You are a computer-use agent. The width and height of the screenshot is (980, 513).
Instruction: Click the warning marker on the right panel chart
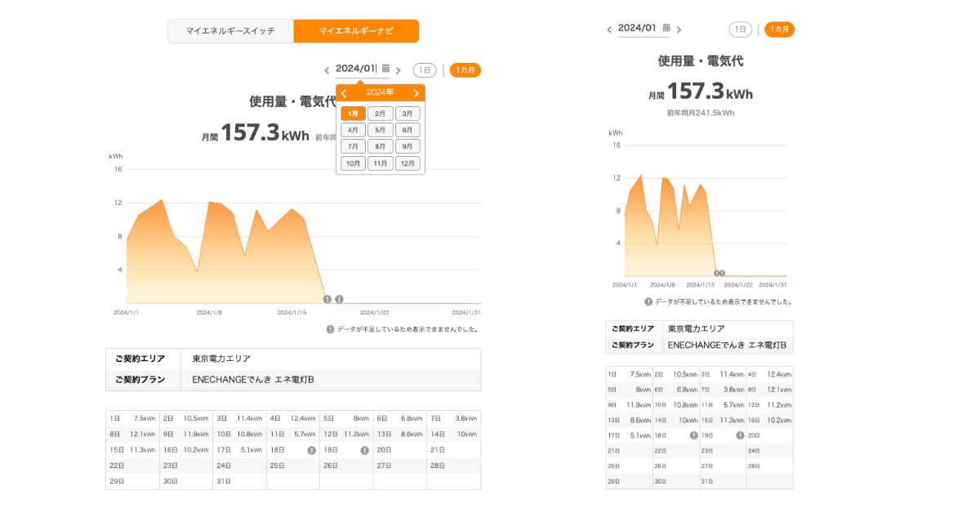pyautogui.click(x=718, y=273)
